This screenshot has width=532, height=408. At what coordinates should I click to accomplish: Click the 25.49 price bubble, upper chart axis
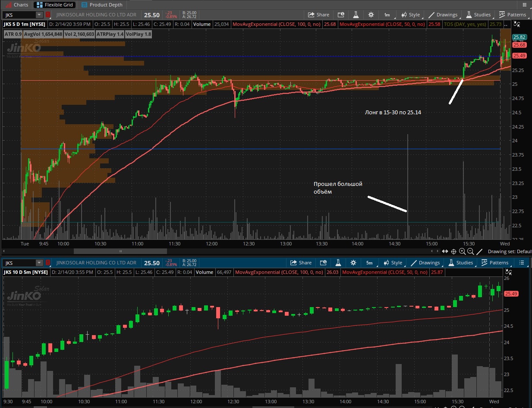[519, 56]
